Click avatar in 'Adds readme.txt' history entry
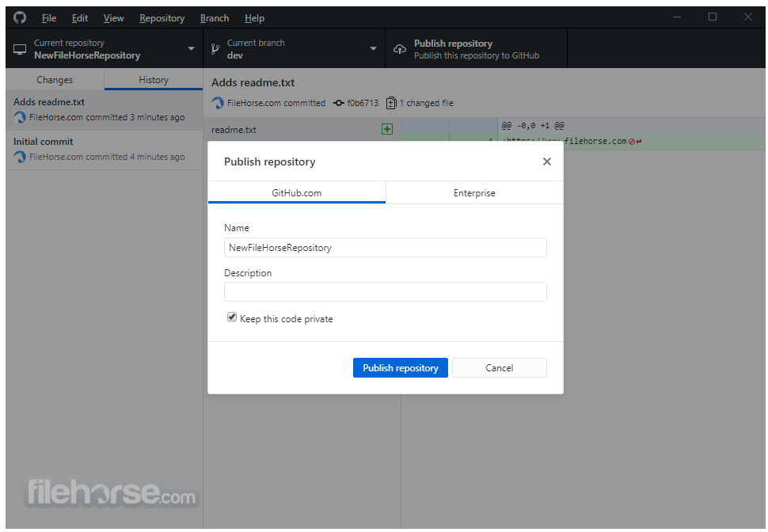The height and width of the screenshot is (532, 768). click(20, 117)
